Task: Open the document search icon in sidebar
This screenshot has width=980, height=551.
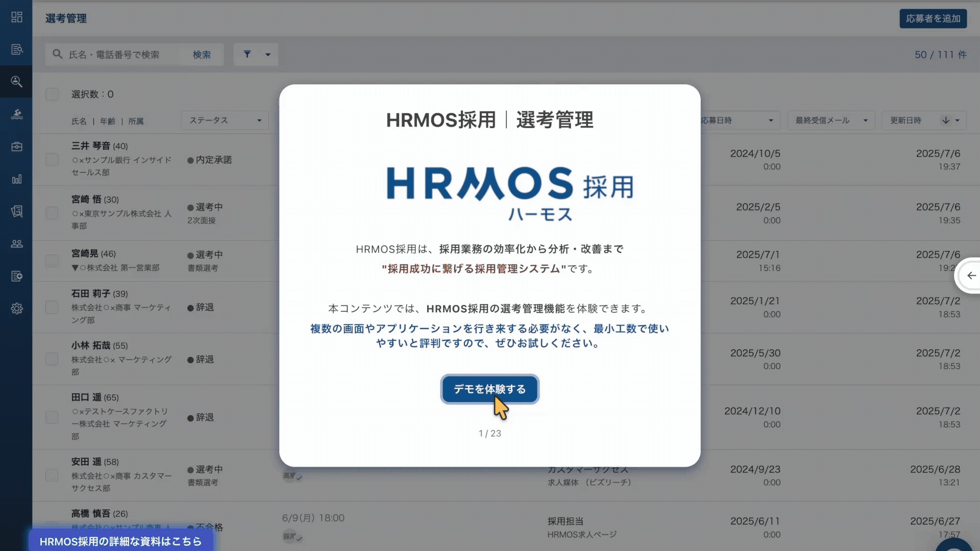Action: tap(16, 49)
